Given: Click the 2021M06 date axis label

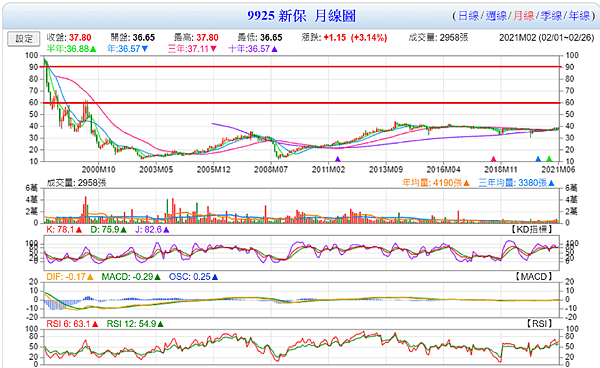Looking at the screenshot, I should tap(558, 169).
